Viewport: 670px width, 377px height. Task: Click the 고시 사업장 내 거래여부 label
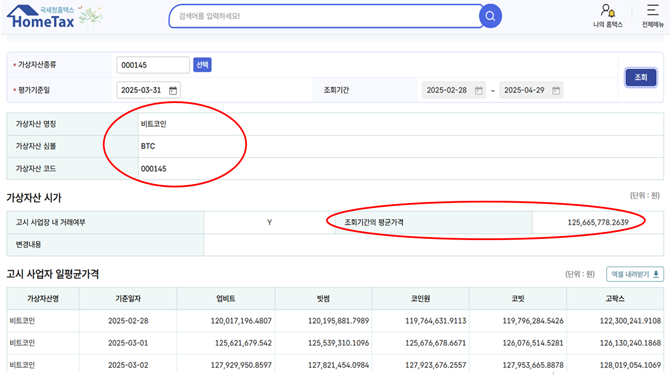[x=50, y=222]
